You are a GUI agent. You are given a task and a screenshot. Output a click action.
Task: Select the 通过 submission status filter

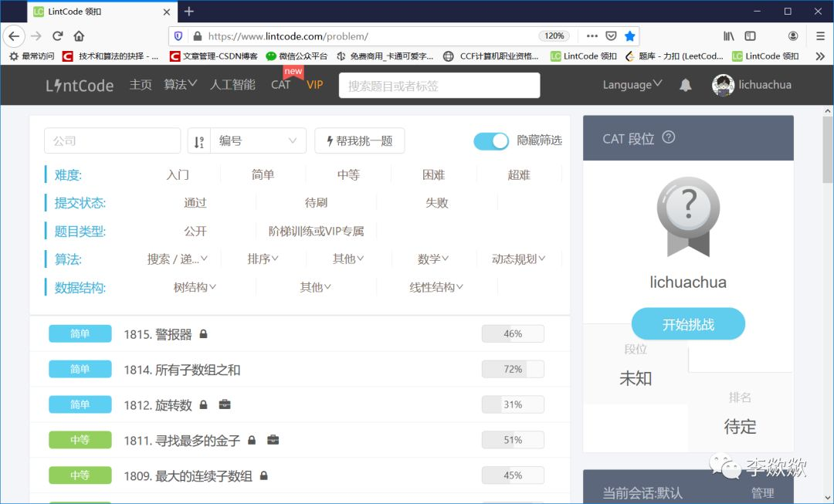(195, 202)
